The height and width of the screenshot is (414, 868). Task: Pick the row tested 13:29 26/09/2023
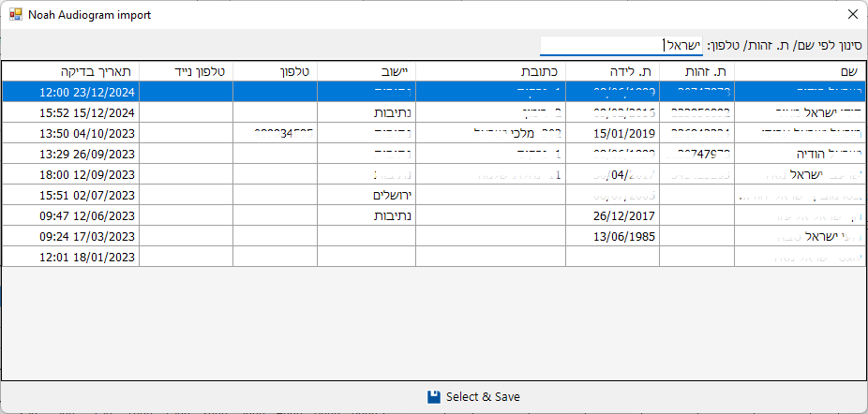coord(71,154)
